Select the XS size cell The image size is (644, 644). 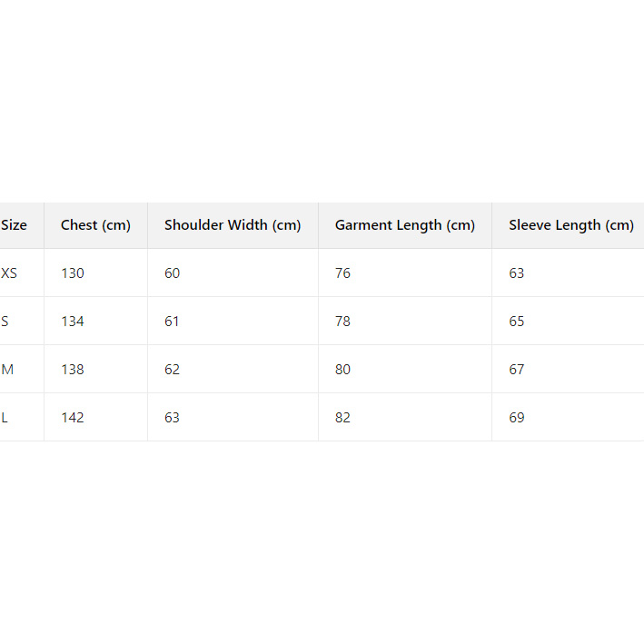10,273
